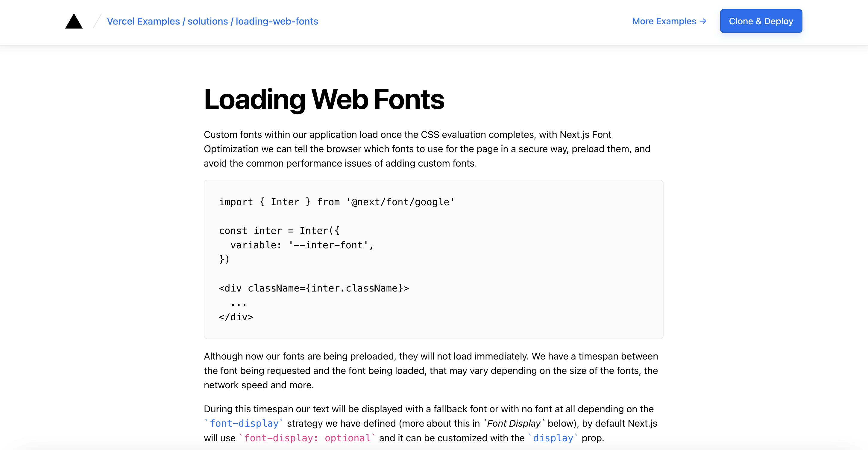Viewport: 868px width, 450px height.
Task: Select the loading-web-fonts breadcrumb item
Action: (x=277, y=21)
